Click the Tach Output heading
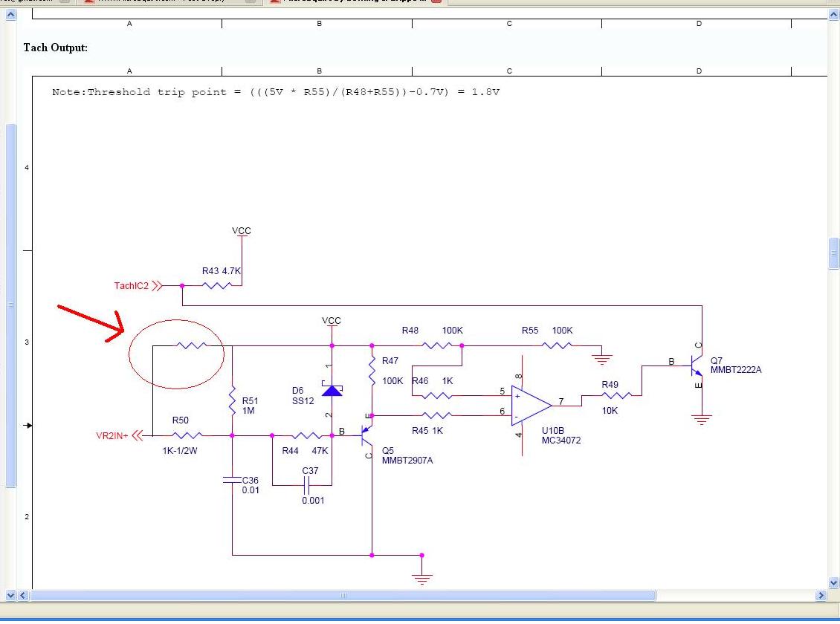The height and width of the screenshot is (624, 840). (56, 48)
